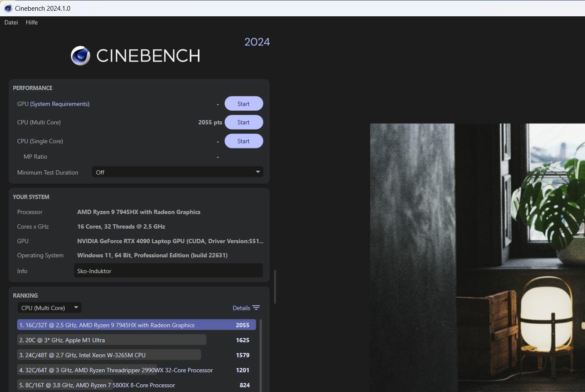
Task: Start the CPU Multi Core benchmark
Action: coord(244,122)
